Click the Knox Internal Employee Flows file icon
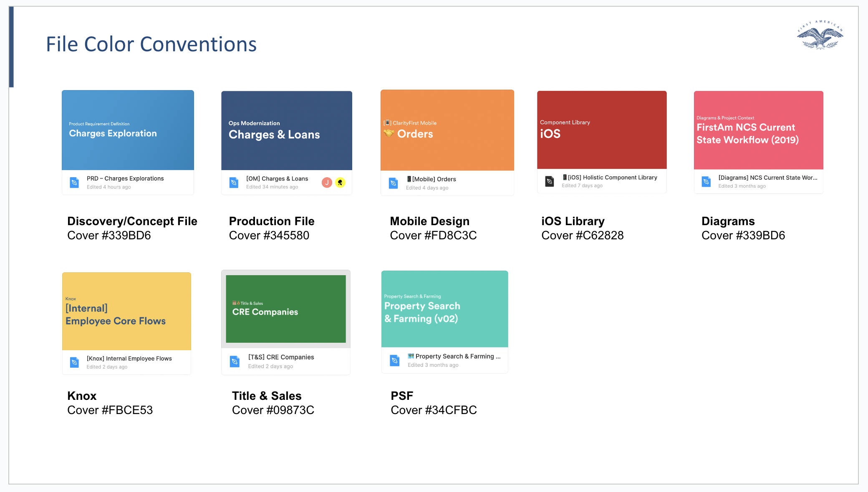 click(x=74, y=362)
